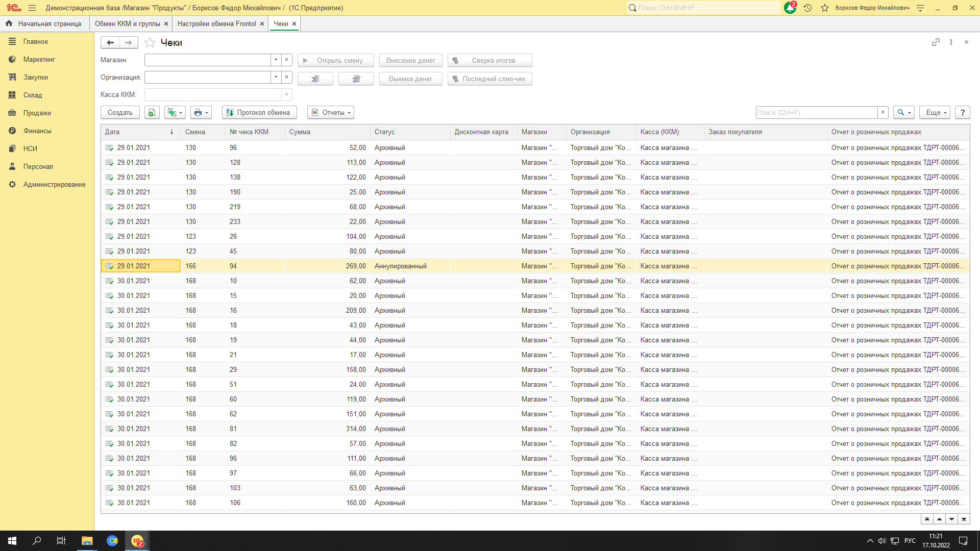This screenshot has width=980, height=551.
Task: Open create-based-on dropdown icon
Action: coord(175,112)
